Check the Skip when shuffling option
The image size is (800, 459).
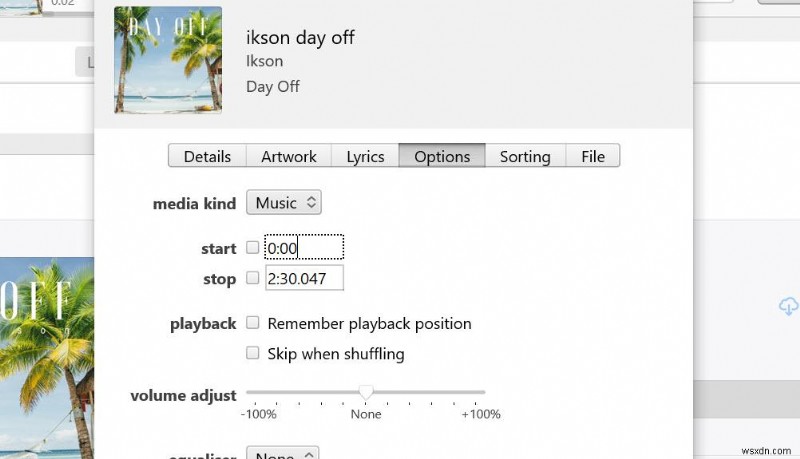coord(253,353)
